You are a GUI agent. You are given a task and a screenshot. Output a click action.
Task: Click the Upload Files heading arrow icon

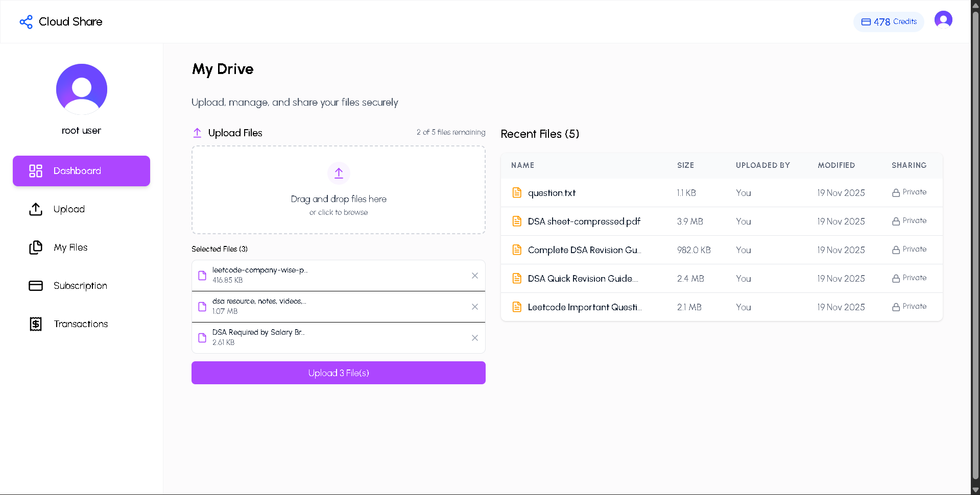click(x=197, y=133)
